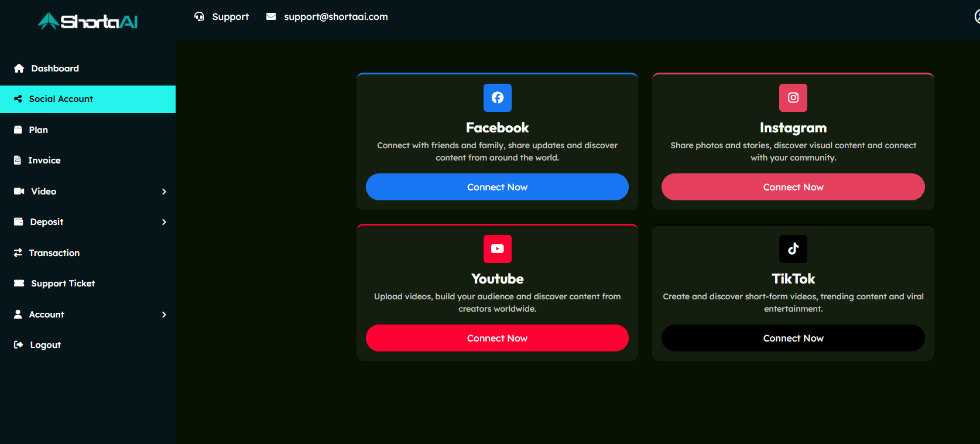Expand the Deposit submenu chevron
Image resolution: width=980 pixels, height=444 pixels.
click(x=164, y=222)
